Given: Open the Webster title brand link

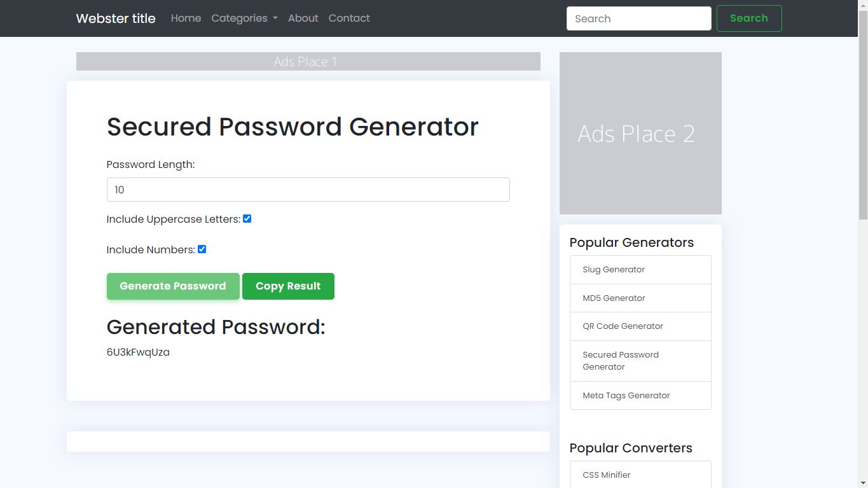Looking at the screenshot, I should click(116, 18).
